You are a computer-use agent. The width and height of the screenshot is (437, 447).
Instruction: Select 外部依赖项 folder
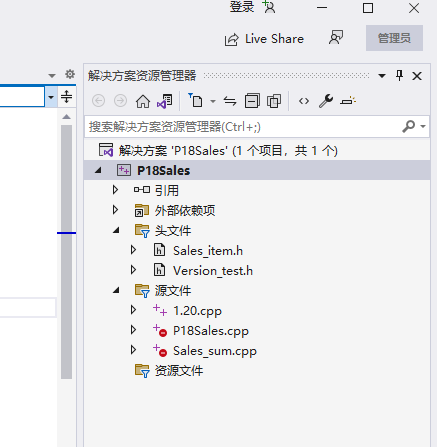[x=185, y=210]
